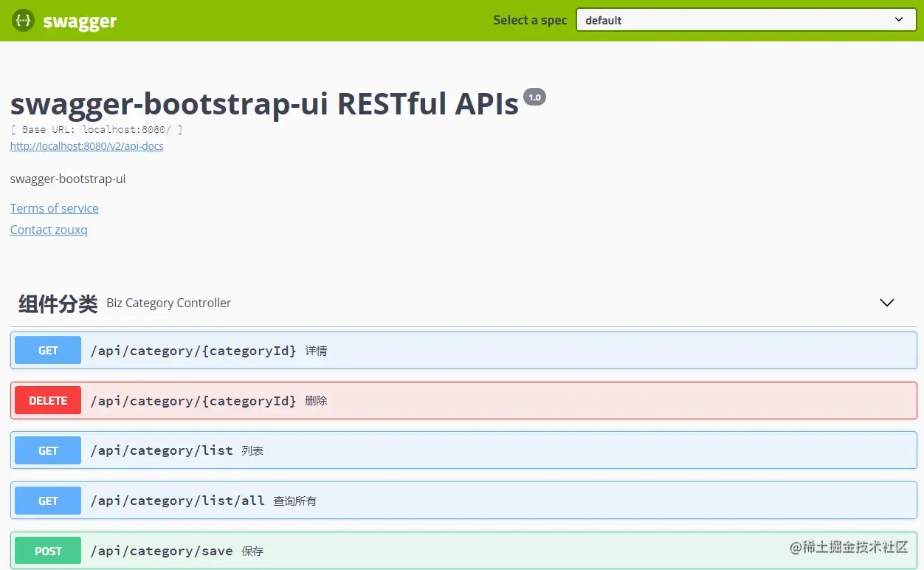The height and width of the screenshot is (570, 924).
Task: Click the GET badge beside 详情 endpoint
Action: point(48,351)
